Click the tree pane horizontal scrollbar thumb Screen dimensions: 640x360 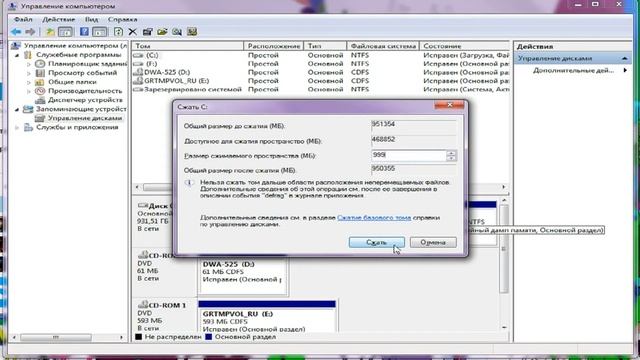(56, 337)
